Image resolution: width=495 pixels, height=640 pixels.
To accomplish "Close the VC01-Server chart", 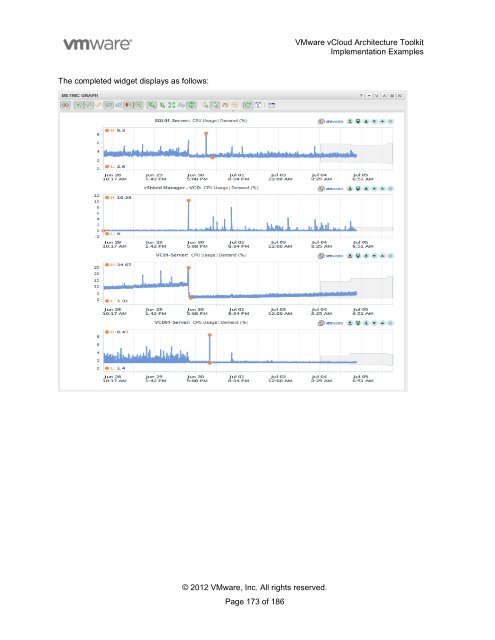I will click(x=390, y=256).
